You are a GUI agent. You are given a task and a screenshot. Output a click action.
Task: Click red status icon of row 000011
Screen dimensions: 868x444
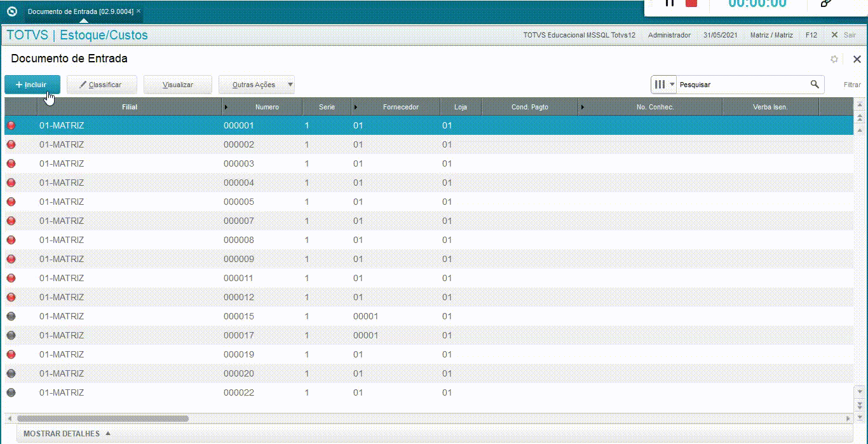point(11,278)
